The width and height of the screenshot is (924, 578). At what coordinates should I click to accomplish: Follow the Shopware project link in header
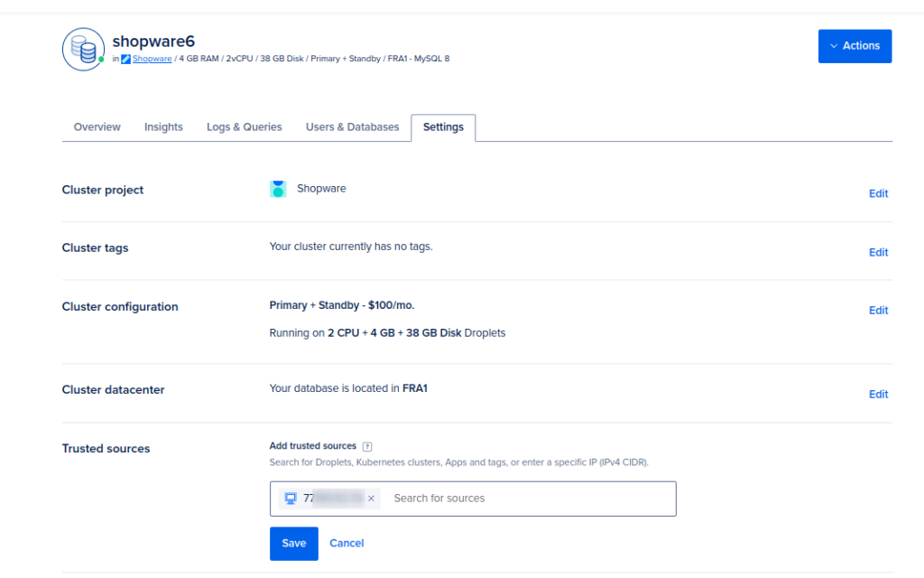click(x=152, y=59)
